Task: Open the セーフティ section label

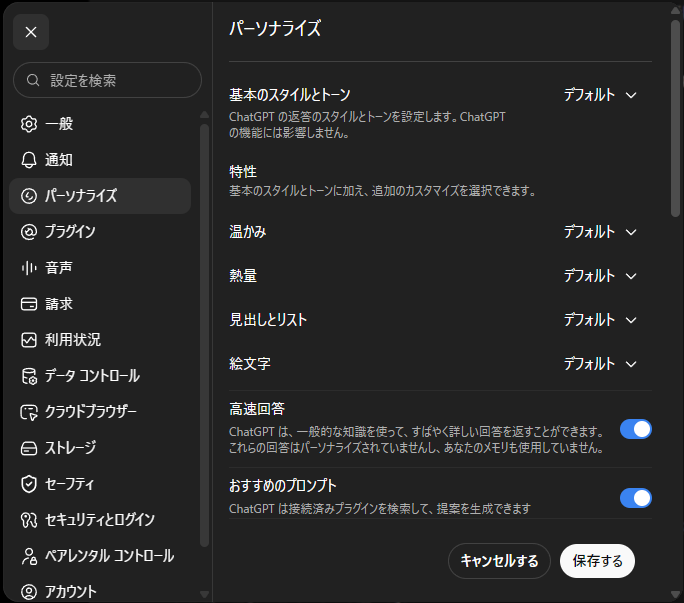Action: click(x=69, y=484)
